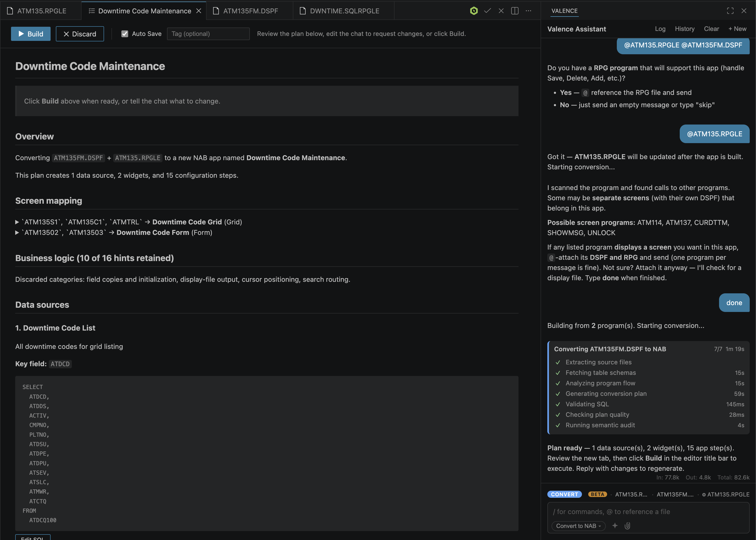The image size is (756, 540).
Task: Open chat History in Valence Assistant
Action: coord(684,29)
